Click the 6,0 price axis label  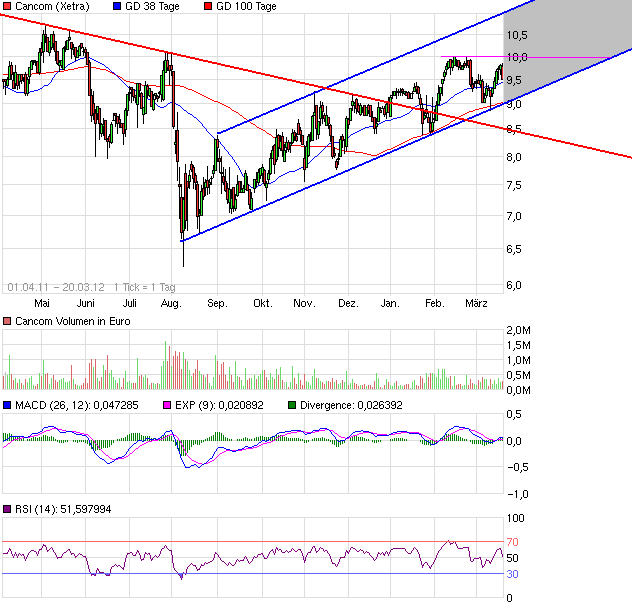(x=514, y=285)
